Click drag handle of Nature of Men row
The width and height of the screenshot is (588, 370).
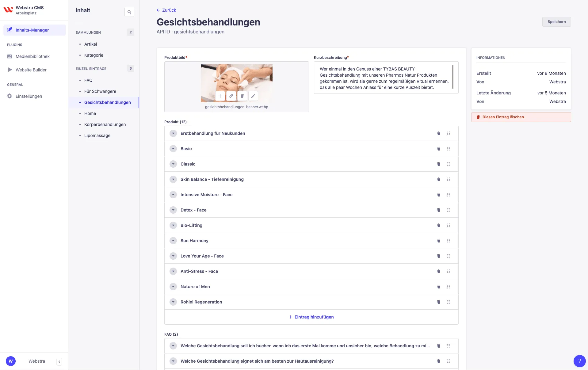pyautogui.click(x=449, y=287)
